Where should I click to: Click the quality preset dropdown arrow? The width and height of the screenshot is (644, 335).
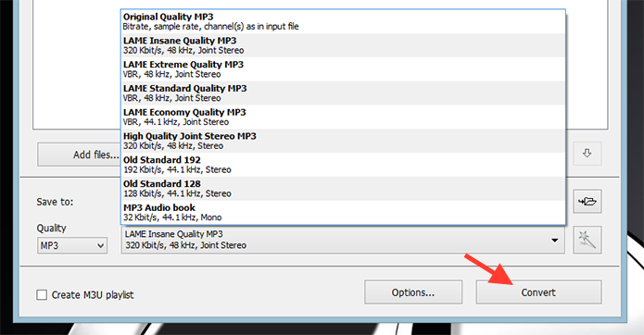tap(554, 241)
